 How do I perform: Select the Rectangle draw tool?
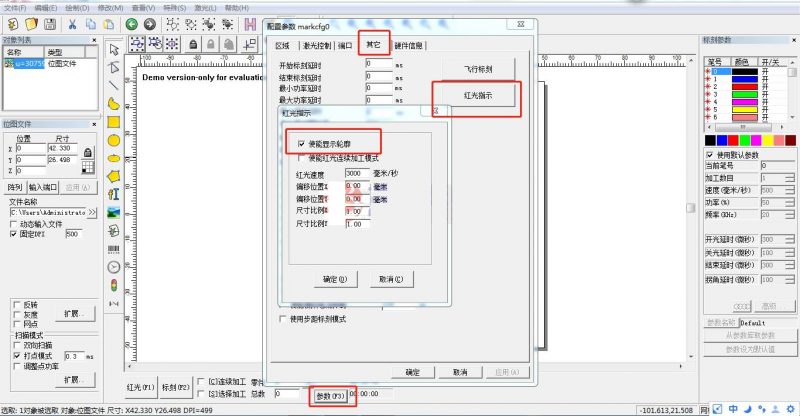114,121
